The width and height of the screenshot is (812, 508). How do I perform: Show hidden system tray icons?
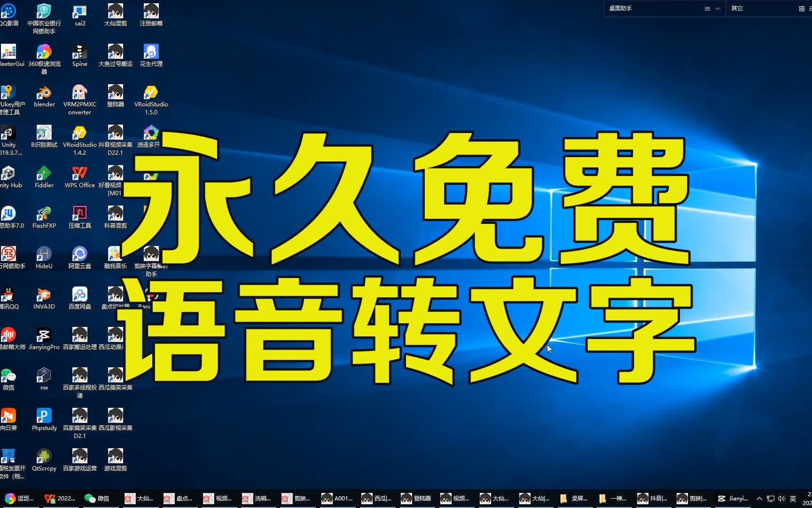coord(759,499)
